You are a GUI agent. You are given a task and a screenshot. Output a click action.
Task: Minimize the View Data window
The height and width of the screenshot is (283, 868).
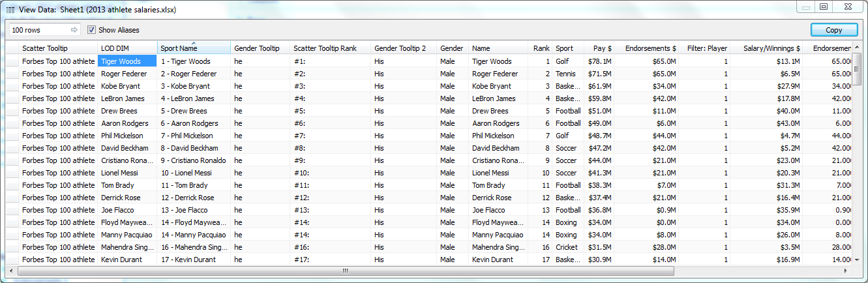tap(807, 7)
